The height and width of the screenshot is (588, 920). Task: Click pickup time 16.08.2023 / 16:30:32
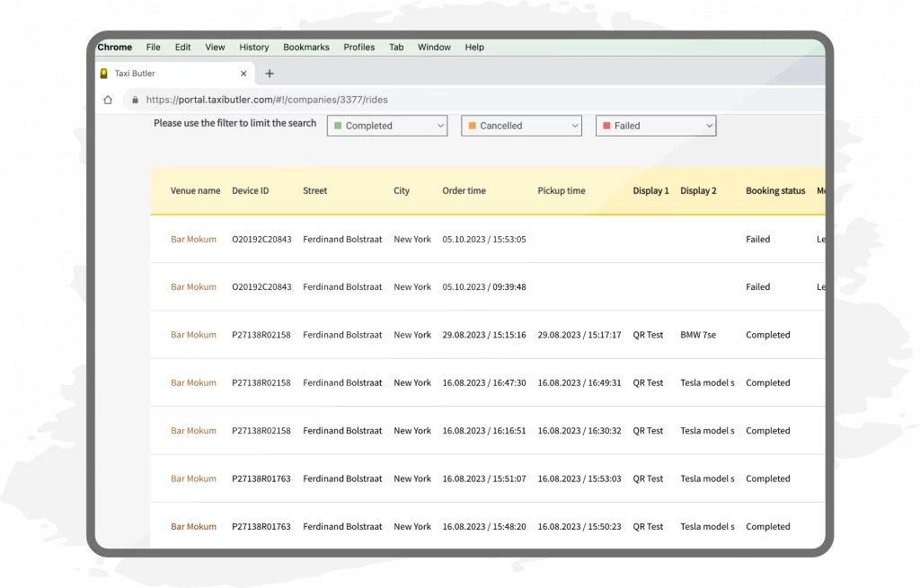(x=579, y=430)
